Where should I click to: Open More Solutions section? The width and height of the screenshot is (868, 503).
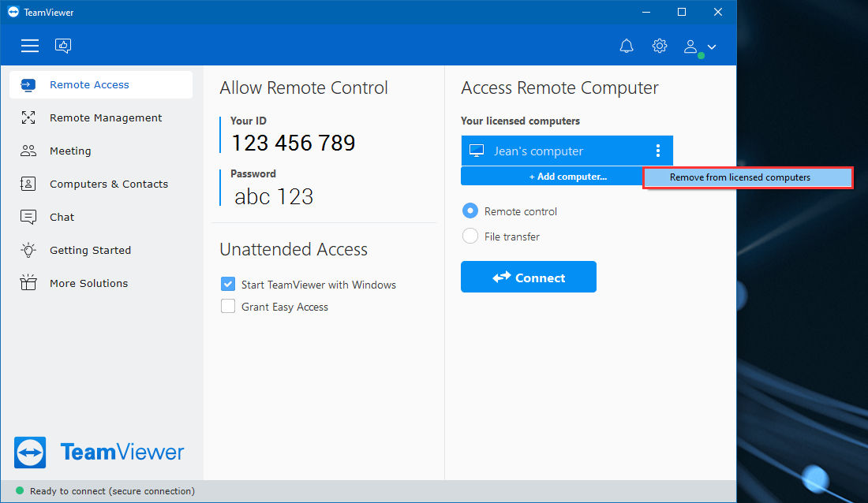click(x=88, y=283)
